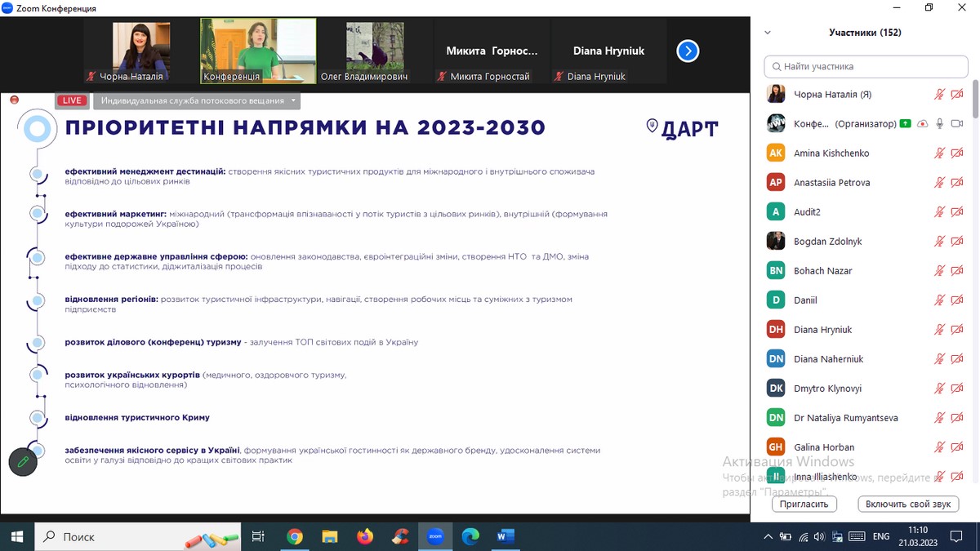Click the organizer's green screen-share icon
This screenshot has width=980, height=551.
(x=905, y=124)
